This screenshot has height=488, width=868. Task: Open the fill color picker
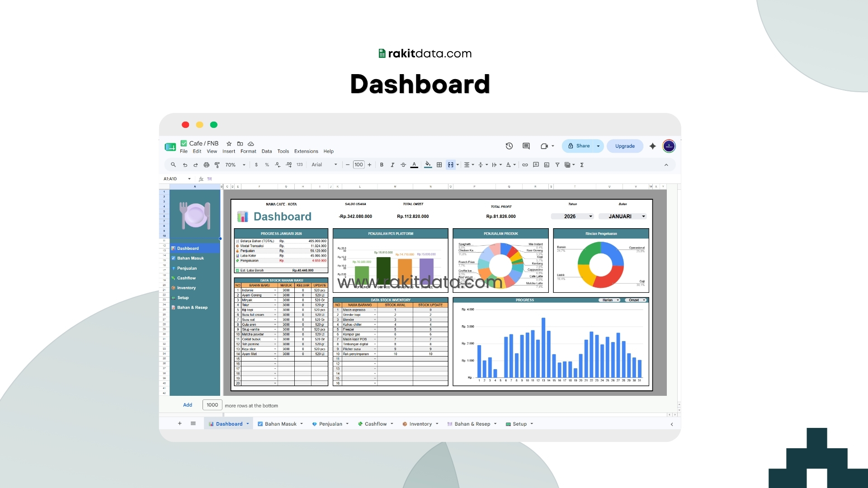coord(428,165)
